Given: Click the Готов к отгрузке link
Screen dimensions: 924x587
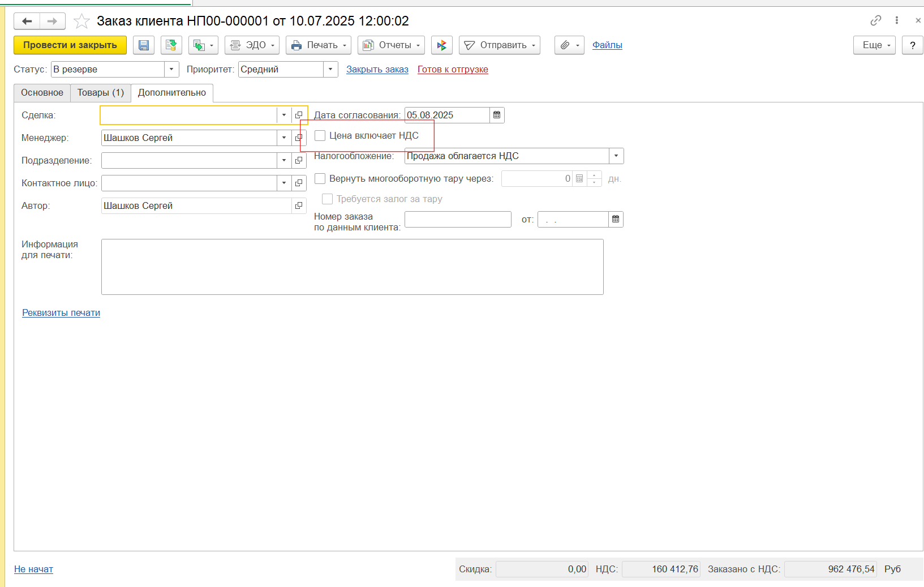Looking at the screenshot, I should (453, 70).
